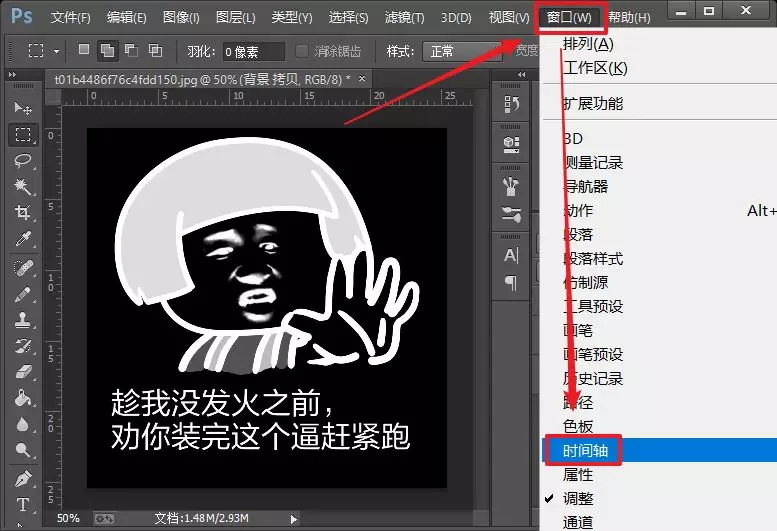
Task: Select the Move tool
Action: pos(22,108)
